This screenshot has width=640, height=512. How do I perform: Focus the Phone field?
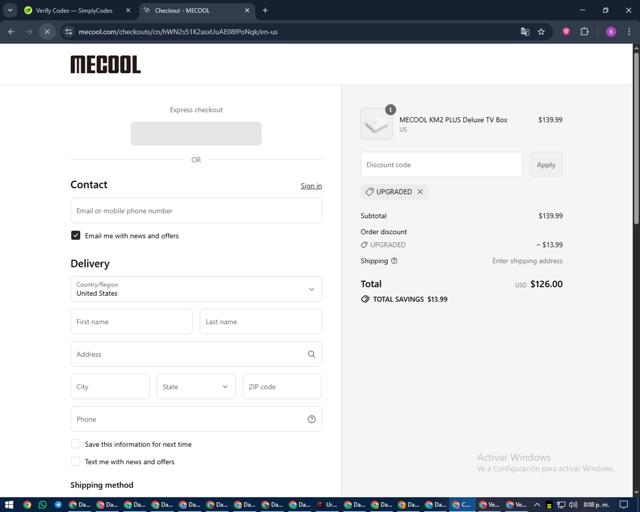[x=196, y=419]
